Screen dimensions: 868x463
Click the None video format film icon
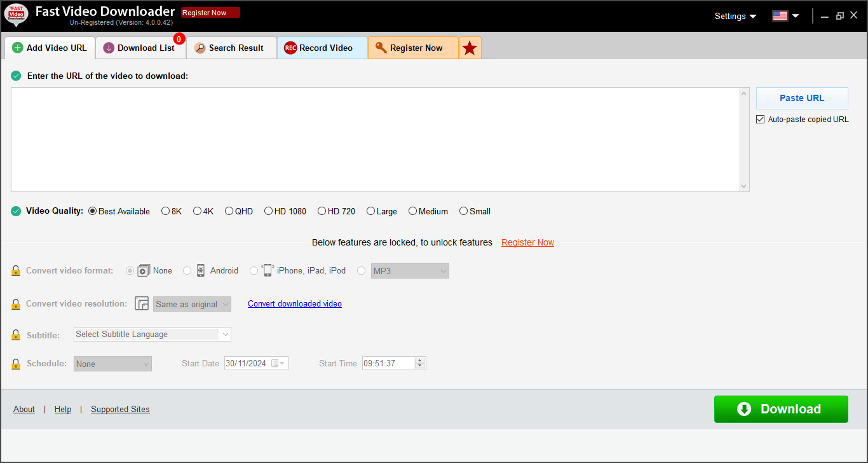coord(144,270)
